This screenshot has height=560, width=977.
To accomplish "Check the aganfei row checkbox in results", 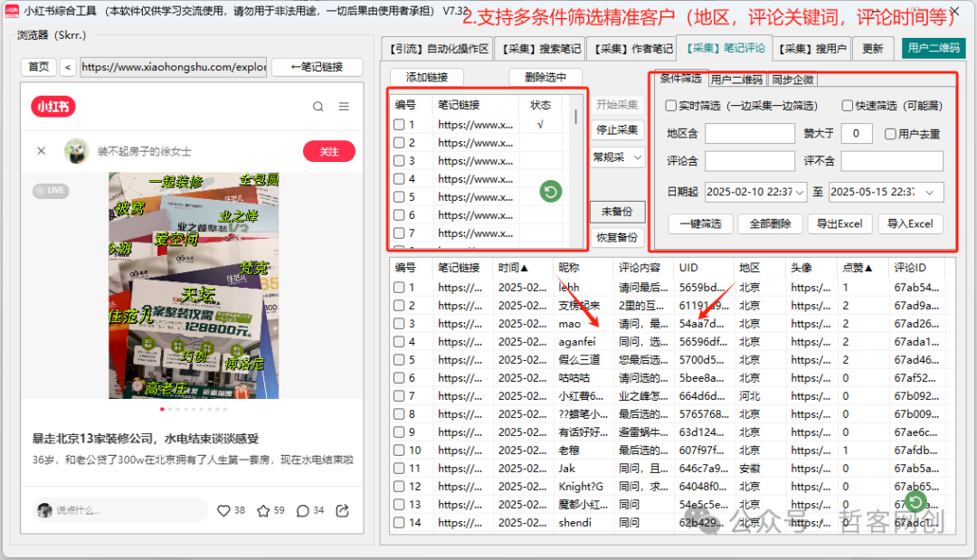I will tap(400, 342).
